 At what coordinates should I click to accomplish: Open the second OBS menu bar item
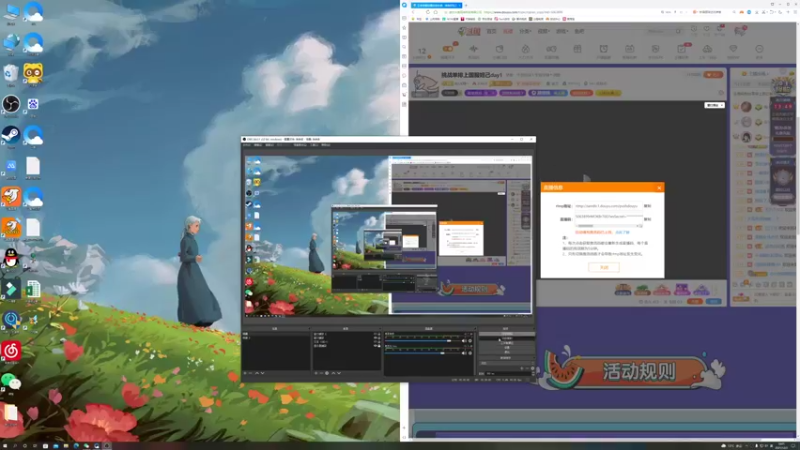[x=258, y=145]
